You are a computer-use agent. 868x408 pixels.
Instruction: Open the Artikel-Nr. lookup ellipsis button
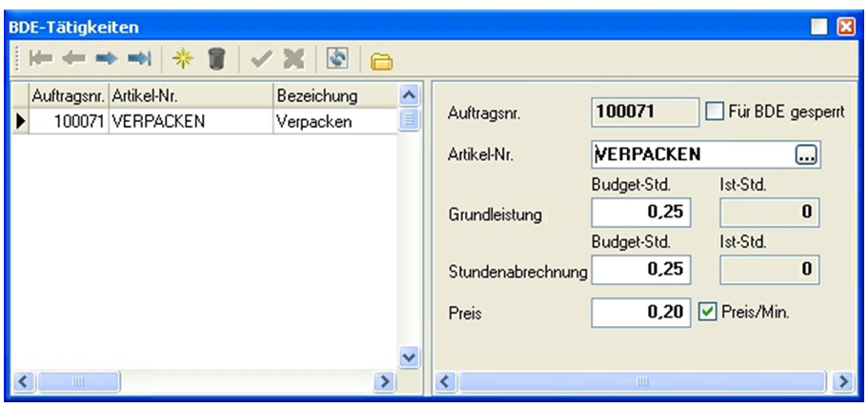[807, 154]
